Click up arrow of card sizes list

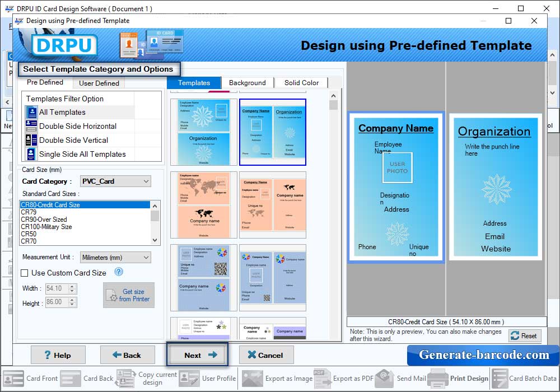[155, 206]
